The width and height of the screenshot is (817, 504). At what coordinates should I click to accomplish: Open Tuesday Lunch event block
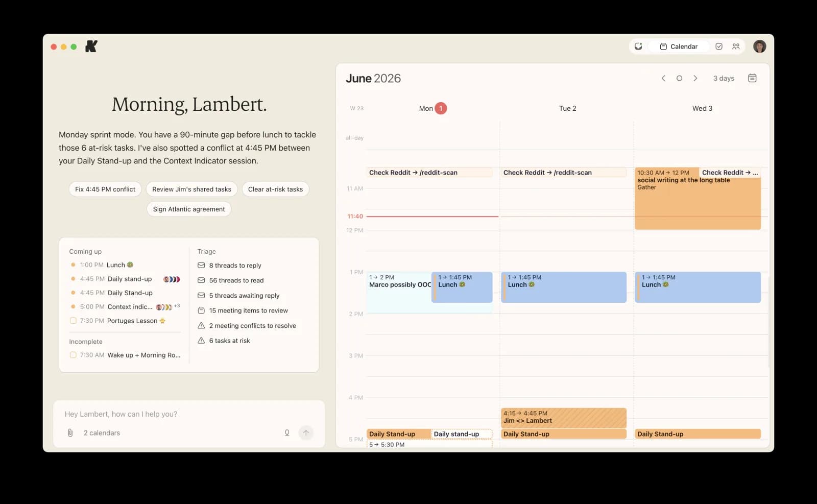point(564,287)
